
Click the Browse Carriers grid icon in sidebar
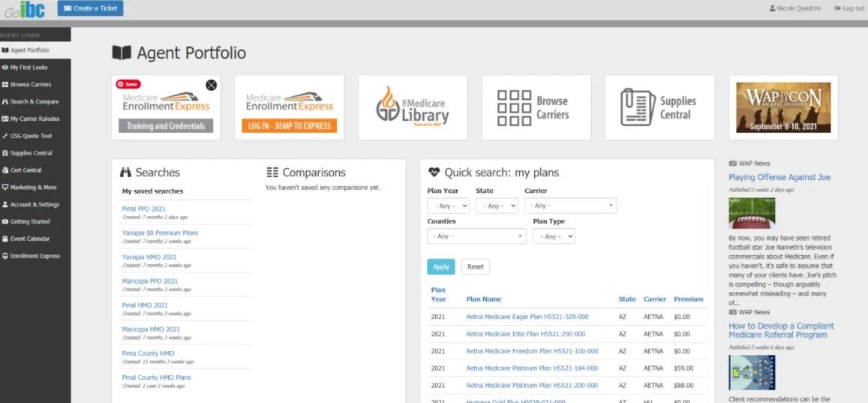(5, 85)
